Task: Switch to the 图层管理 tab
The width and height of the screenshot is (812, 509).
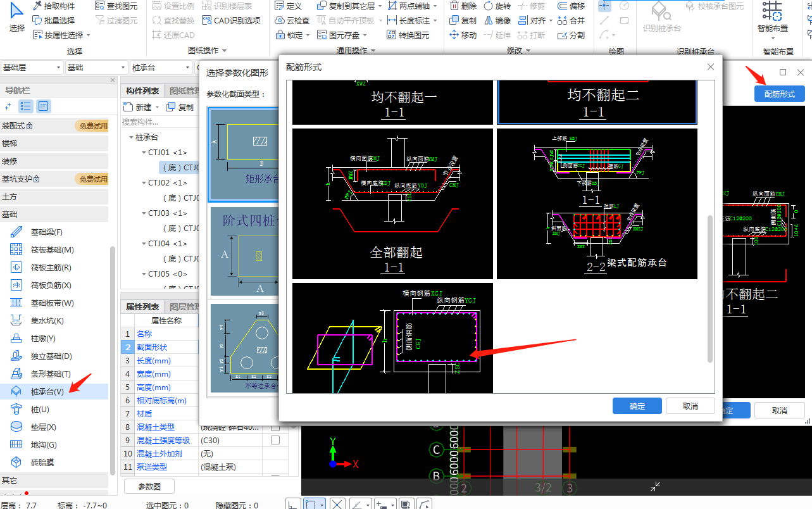Action: click(184, 307)
